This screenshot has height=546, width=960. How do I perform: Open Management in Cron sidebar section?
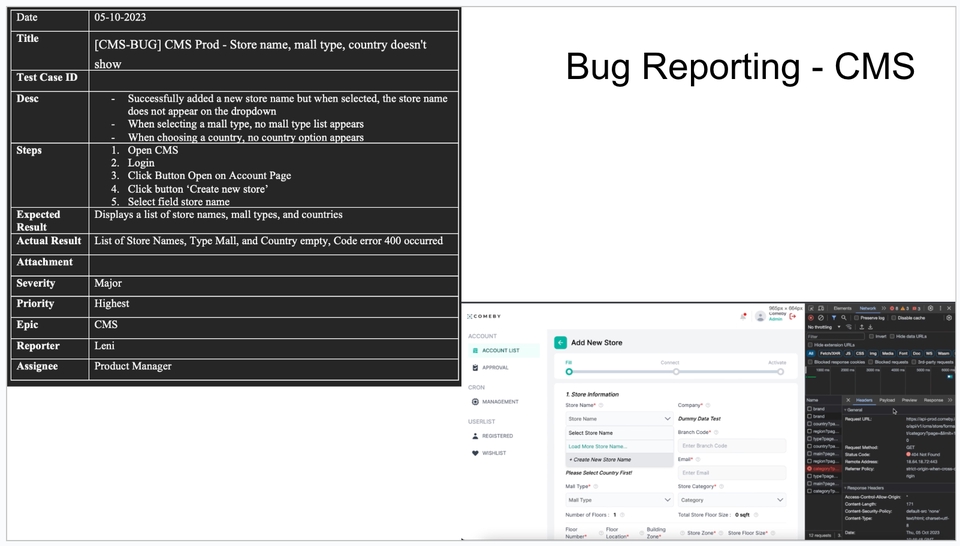pos(496,402)
